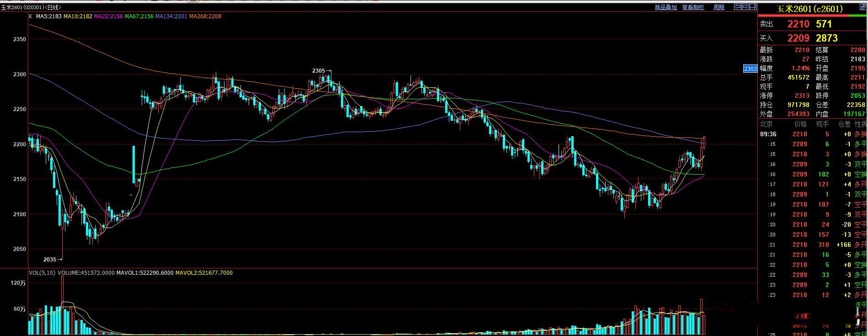Viewport: 868px width, 336px height.
Task: Select the 持仓 value 971798
Action: point(799,105)
